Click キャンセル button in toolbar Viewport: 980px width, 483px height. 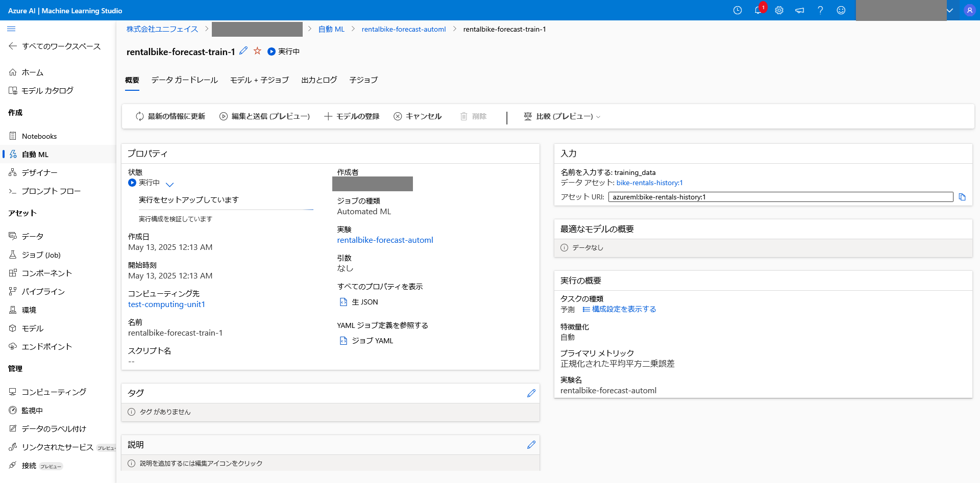tap(418, 116)
